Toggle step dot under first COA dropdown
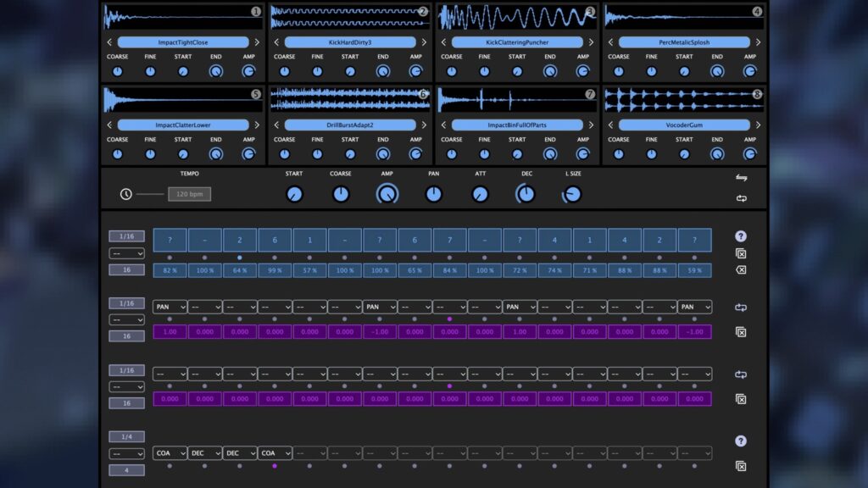The height and width of the screenshot is (488, 868). [170, 467]
